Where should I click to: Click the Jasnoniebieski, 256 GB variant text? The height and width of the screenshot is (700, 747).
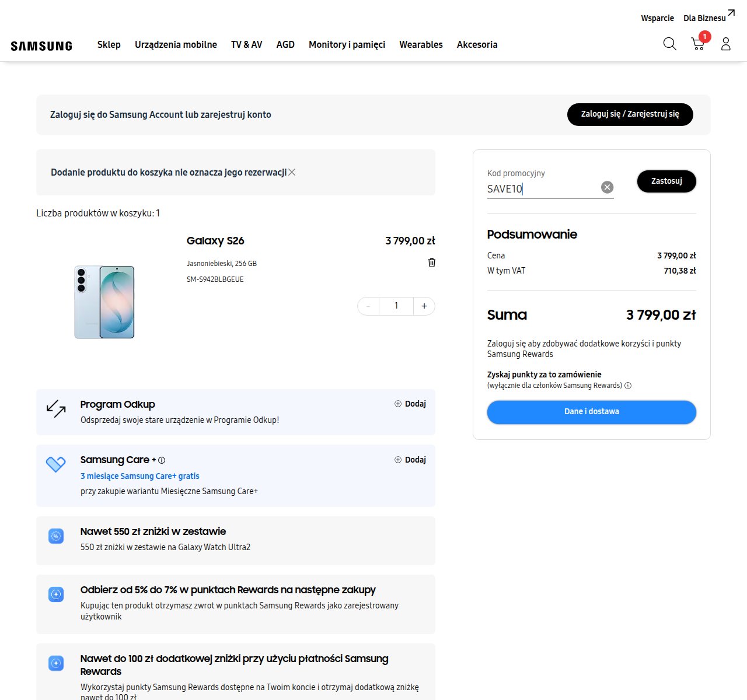pyautogui.click(x=222, y=264)
